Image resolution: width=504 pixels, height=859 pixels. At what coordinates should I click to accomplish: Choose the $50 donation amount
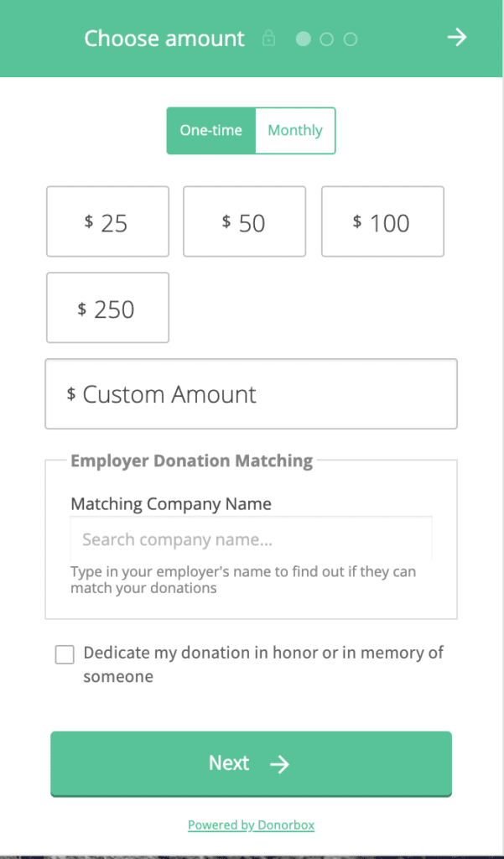click(244, 221)
